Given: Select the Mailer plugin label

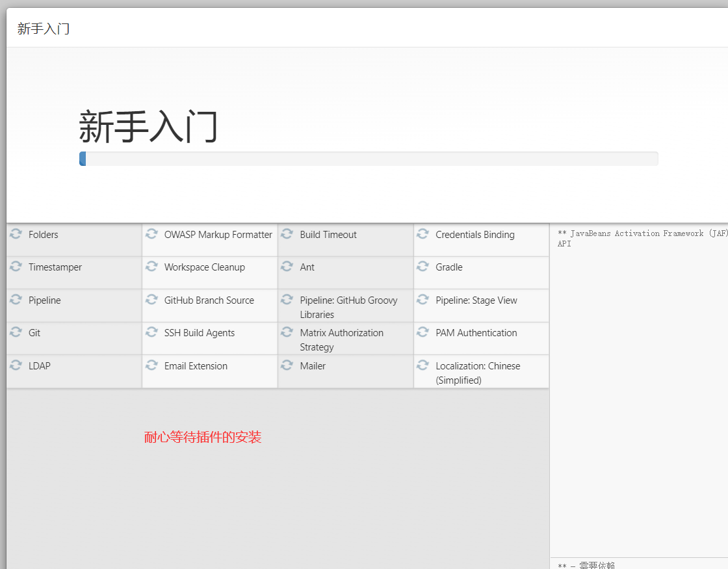Looking at the screenshot, I should [x=313, y=366].
